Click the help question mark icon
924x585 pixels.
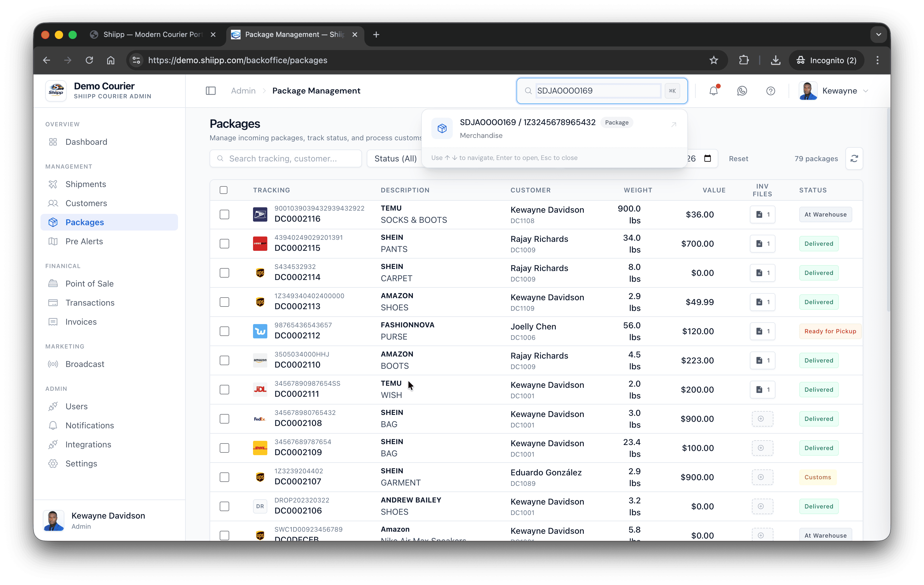click(x=770, y=91)
